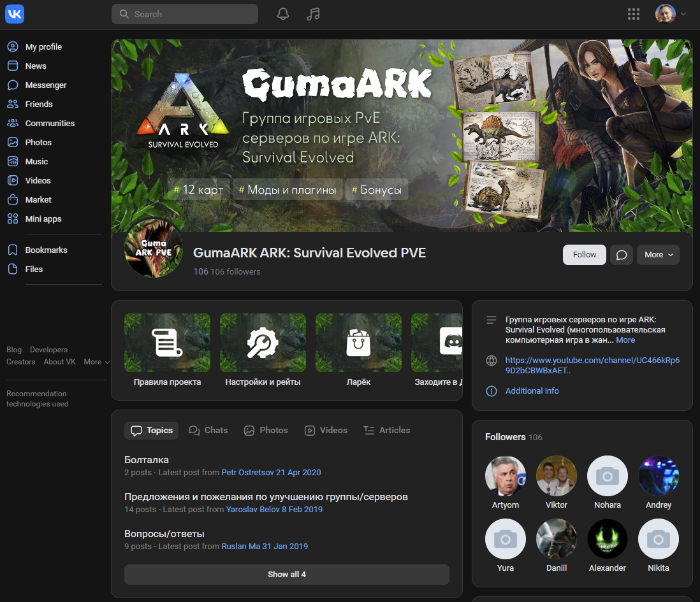Viewport: 700px width, 602px height.
Task: Open follower Viktor's avatar
Action: (557, 476)
